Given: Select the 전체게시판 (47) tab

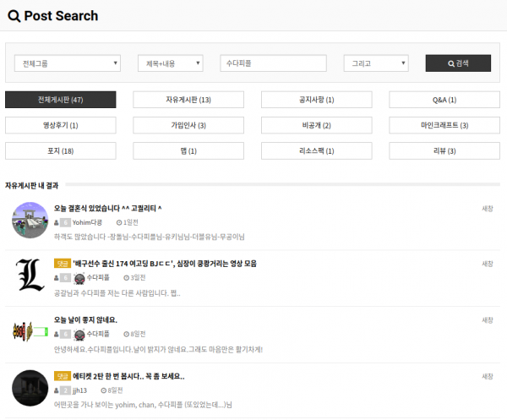Looking at the screenshot, I should pos(60,100).
